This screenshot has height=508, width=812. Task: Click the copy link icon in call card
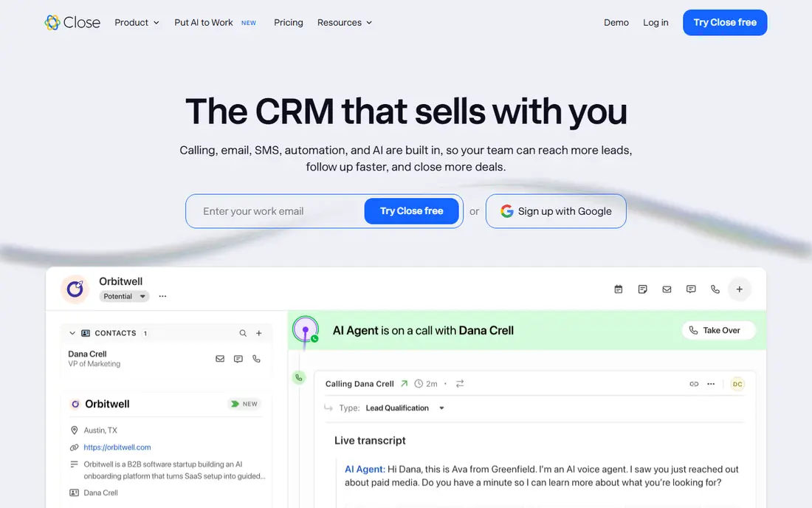[694, 384]
